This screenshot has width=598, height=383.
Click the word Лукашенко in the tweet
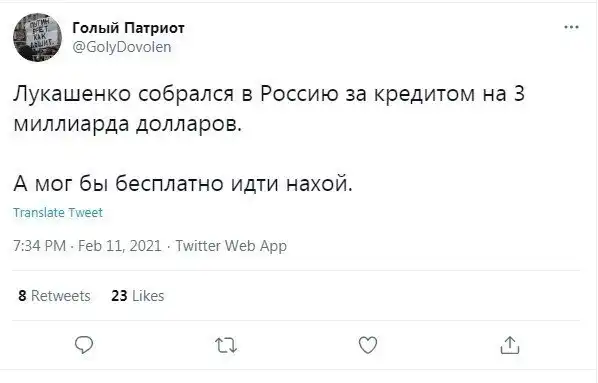point(72,93)
